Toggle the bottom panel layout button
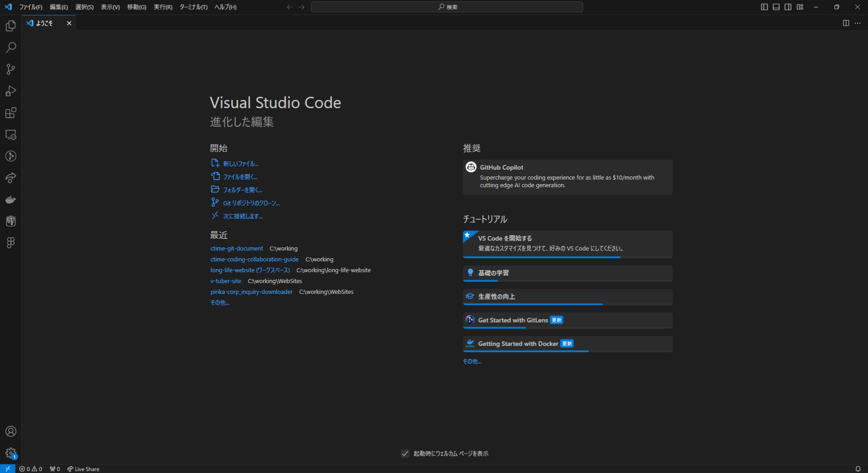The height and width of the screenshot is (473, 868). (776, 7)
